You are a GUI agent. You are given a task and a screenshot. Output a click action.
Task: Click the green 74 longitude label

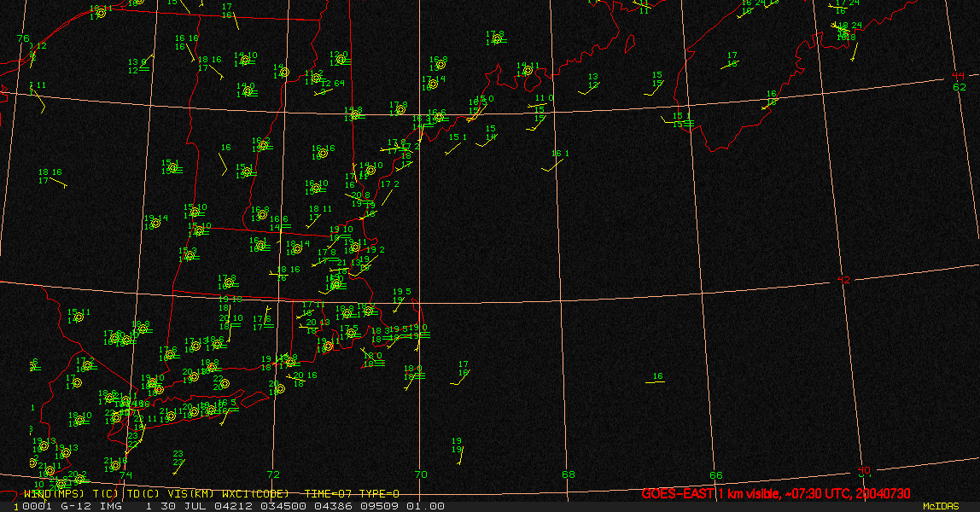tap(126, 475)
